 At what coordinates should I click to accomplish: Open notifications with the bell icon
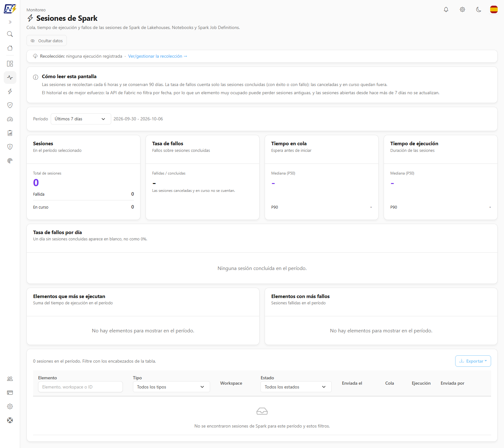click(x=446, y=9)
